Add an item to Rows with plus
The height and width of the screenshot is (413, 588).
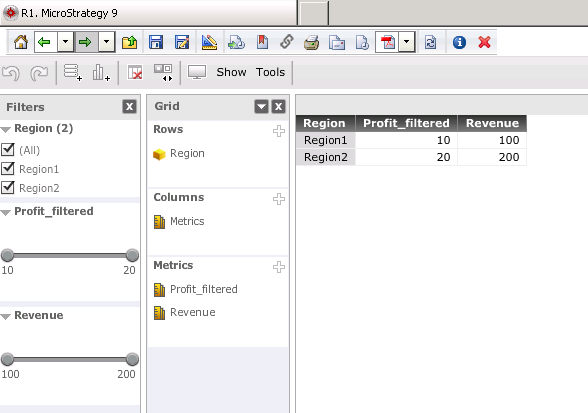click(x=279, y=131)
